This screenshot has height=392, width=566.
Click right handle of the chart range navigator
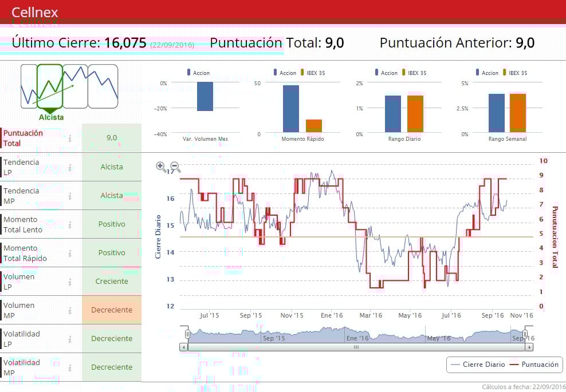point(525,334)
